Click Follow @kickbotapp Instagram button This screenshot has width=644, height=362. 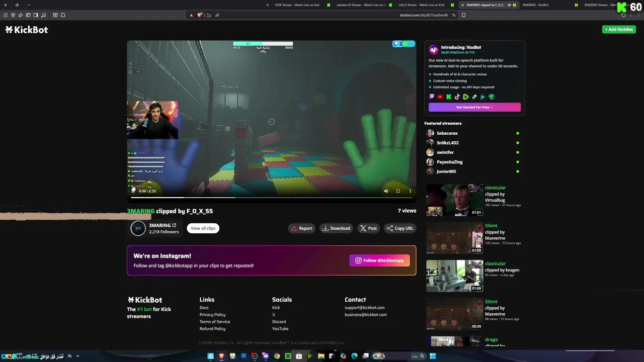[x=380, y=260]
